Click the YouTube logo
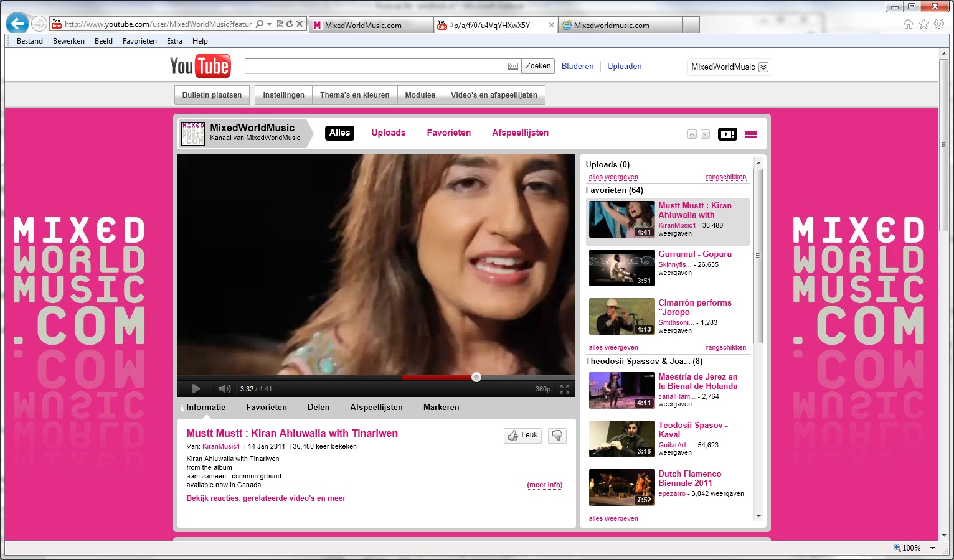This screenshot has height=560, width=954. (201, 66)
